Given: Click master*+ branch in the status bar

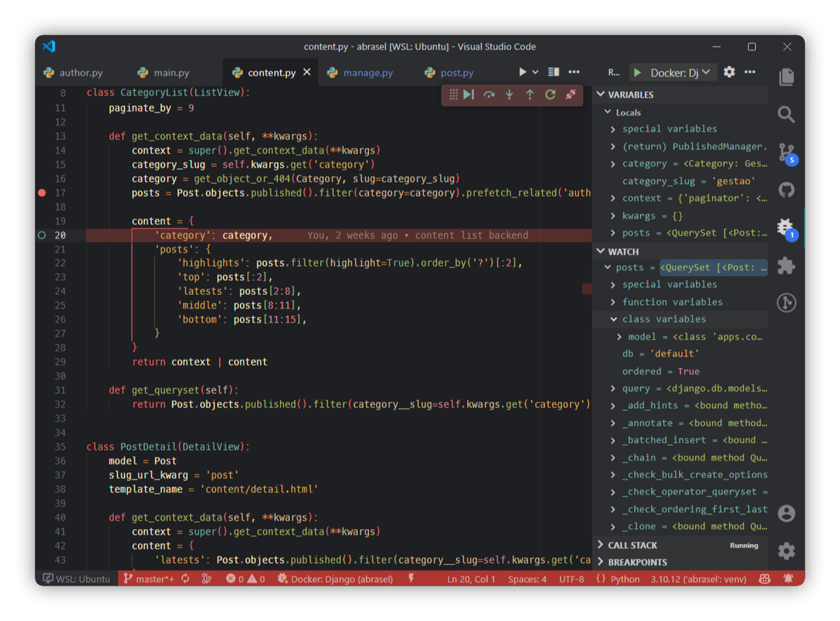Looking at the screenshot, I should tap(149, 579).
